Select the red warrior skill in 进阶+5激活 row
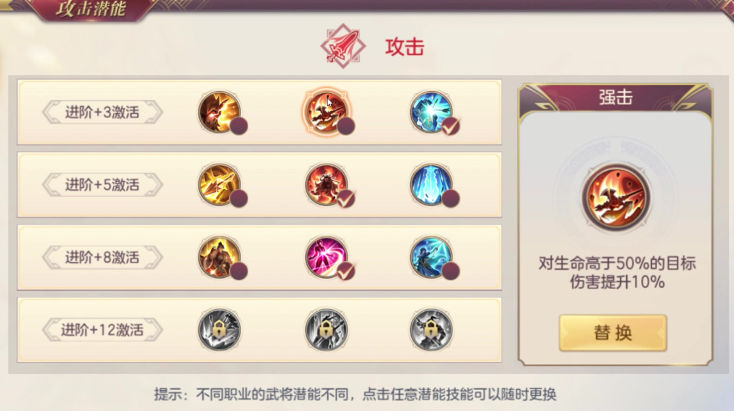Screen dimensions: 734x411 point(326,184)
